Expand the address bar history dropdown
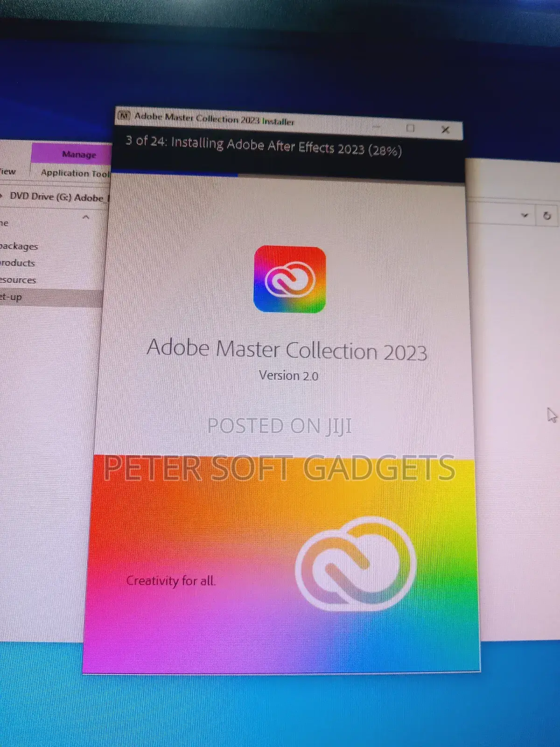 point(525,215)
